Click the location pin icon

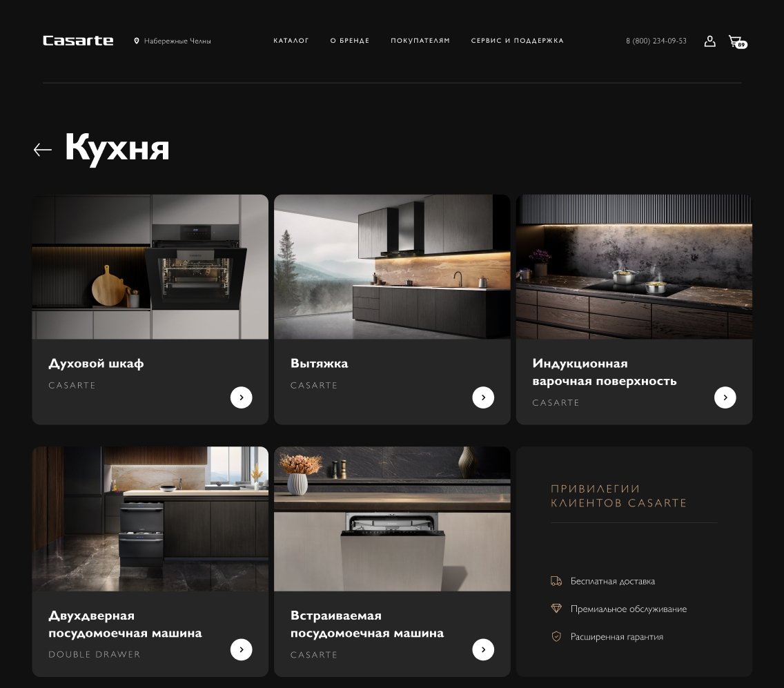pos(137,41)
